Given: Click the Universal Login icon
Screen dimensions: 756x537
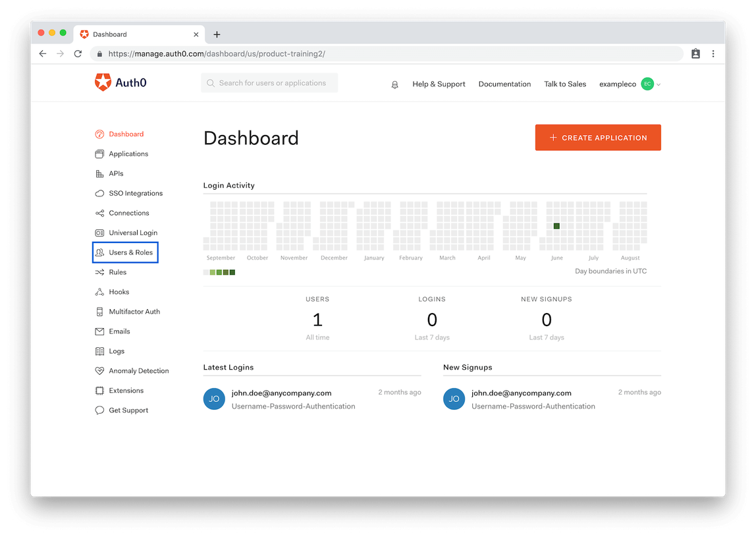Looking at the screenshot, I should click(99, 233).
